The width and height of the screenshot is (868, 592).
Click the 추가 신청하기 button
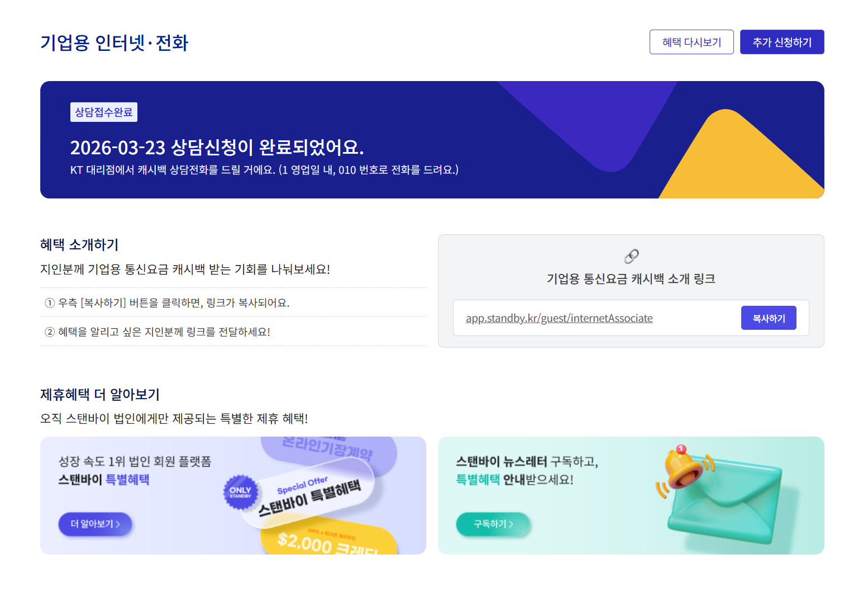tap(782, 41)
